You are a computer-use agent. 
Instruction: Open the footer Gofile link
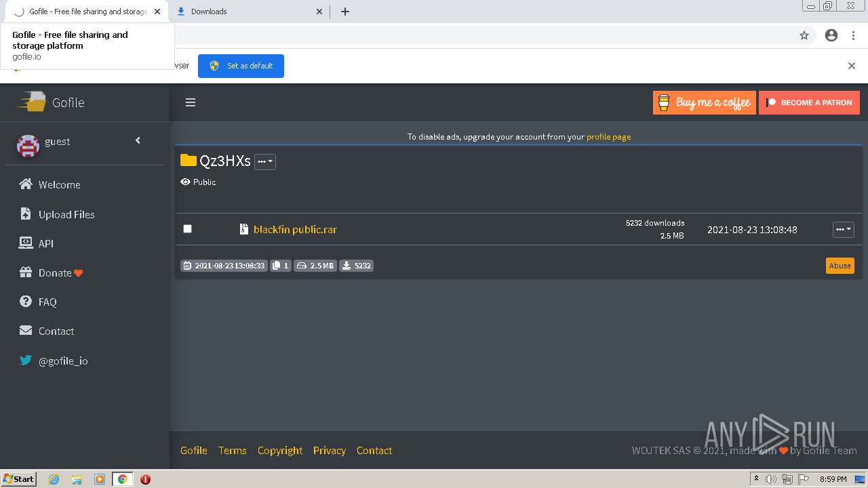point(194,450)
